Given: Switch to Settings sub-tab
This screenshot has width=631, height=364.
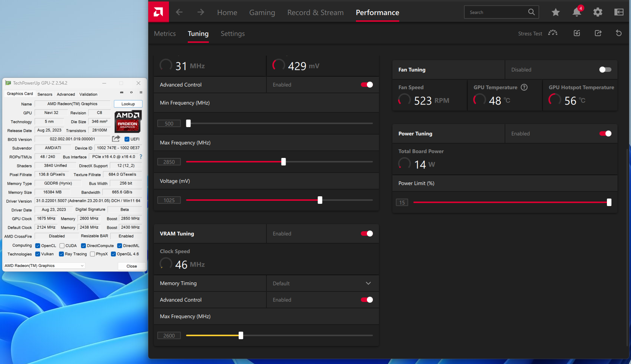Looking at the screenshot, I should click(233, 33).
